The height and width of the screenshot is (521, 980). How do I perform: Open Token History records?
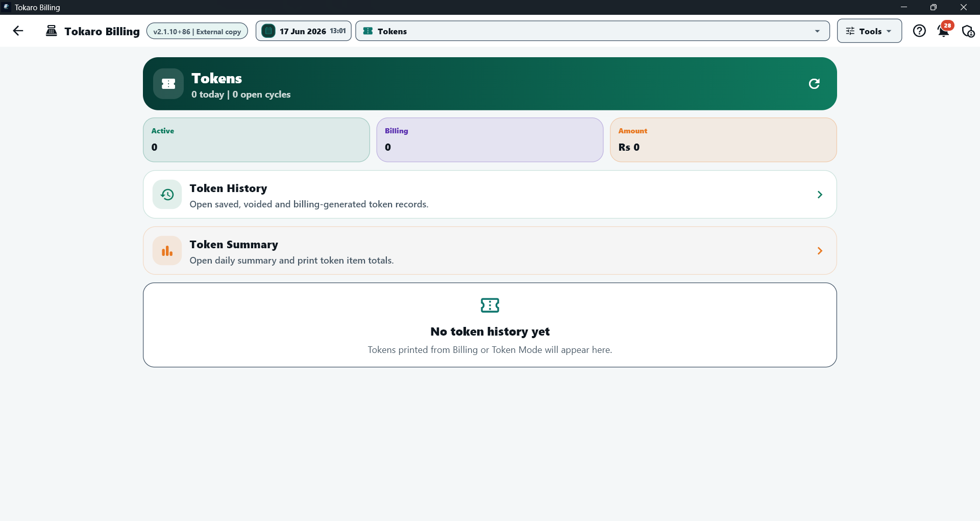click(x=490, y=195)
